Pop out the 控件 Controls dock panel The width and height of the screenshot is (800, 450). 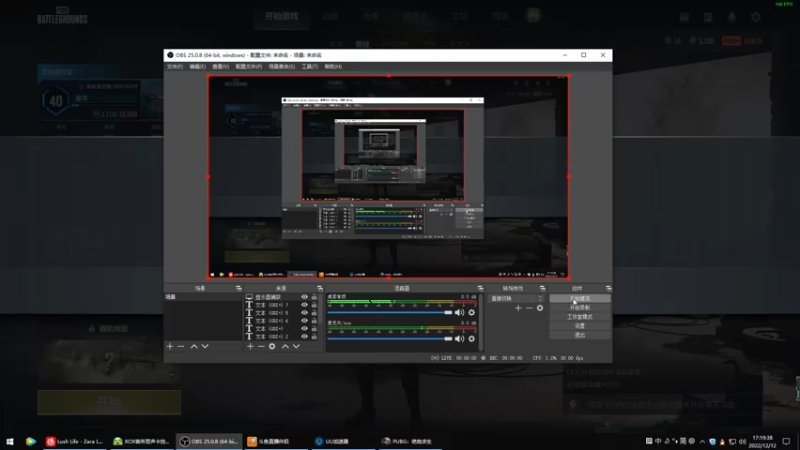tap(608, 288)
